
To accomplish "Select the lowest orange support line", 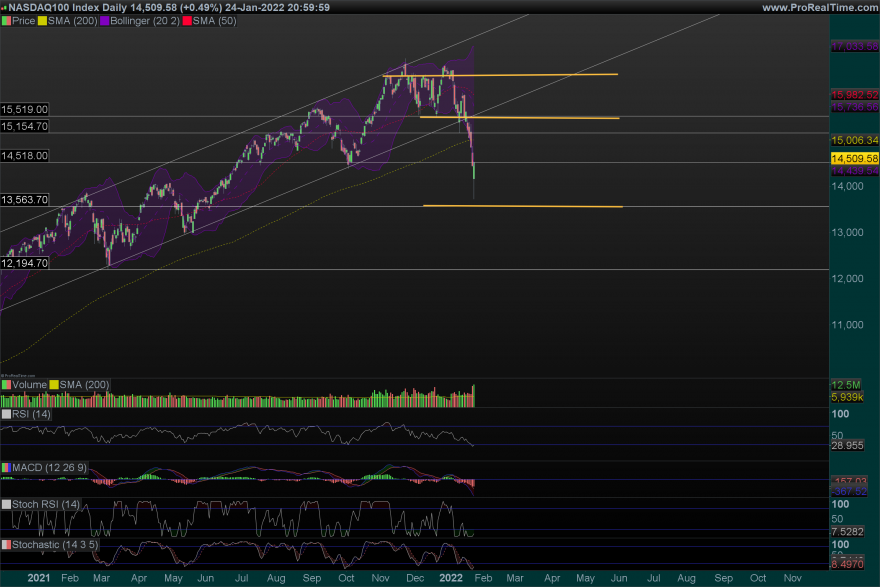I will coord(522,207).
